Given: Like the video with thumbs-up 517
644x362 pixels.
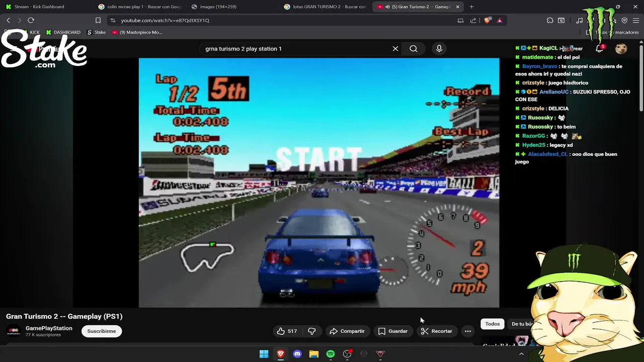Looking at the screenshot, I should point(286,331).
